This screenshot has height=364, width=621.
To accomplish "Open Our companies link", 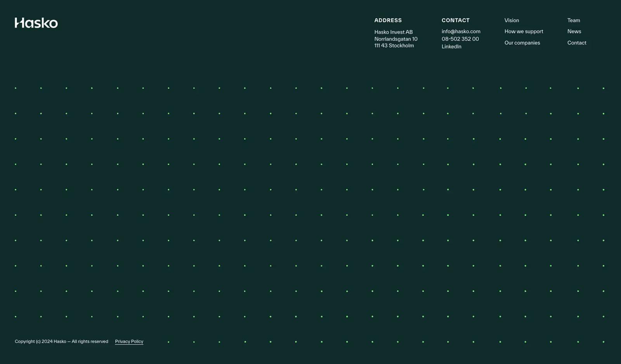I will click(x=522, y=43).
